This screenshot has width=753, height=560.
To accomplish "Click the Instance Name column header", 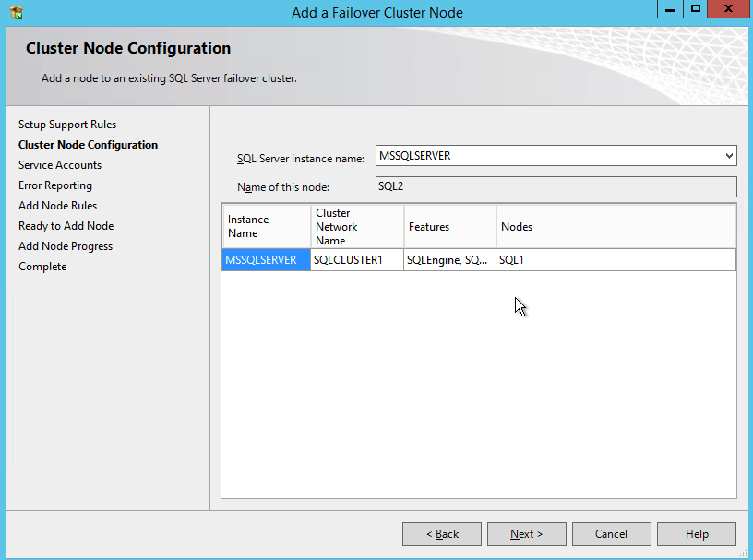I will (266, 227).
